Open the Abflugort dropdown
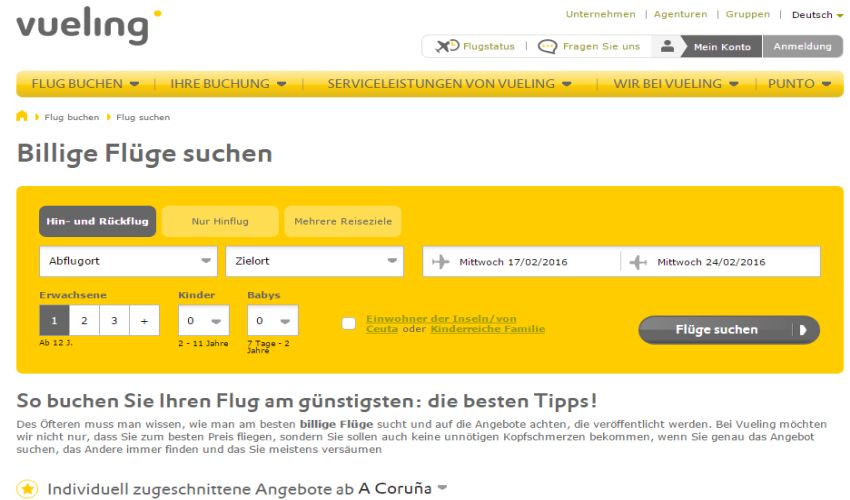Screen dimensions: 850x500 pyautogui.click(x=128, y=261)
